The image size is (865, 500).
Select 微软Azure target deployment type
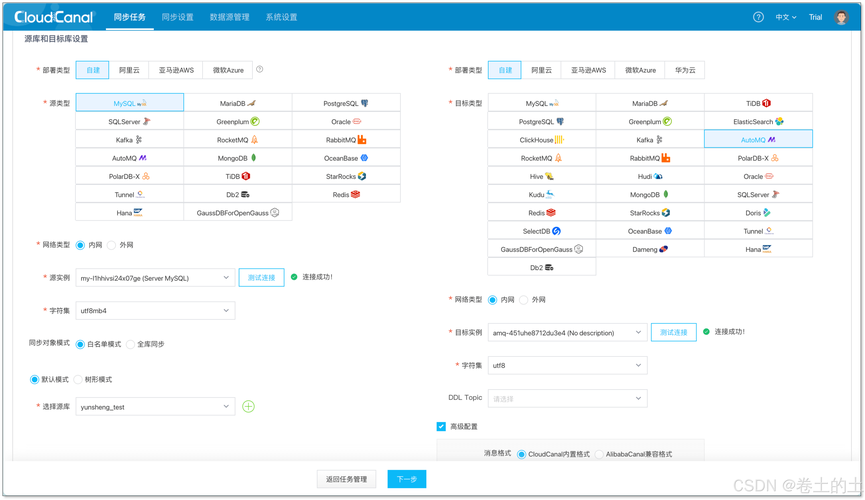pyautogui.click(x=640, y=70)
